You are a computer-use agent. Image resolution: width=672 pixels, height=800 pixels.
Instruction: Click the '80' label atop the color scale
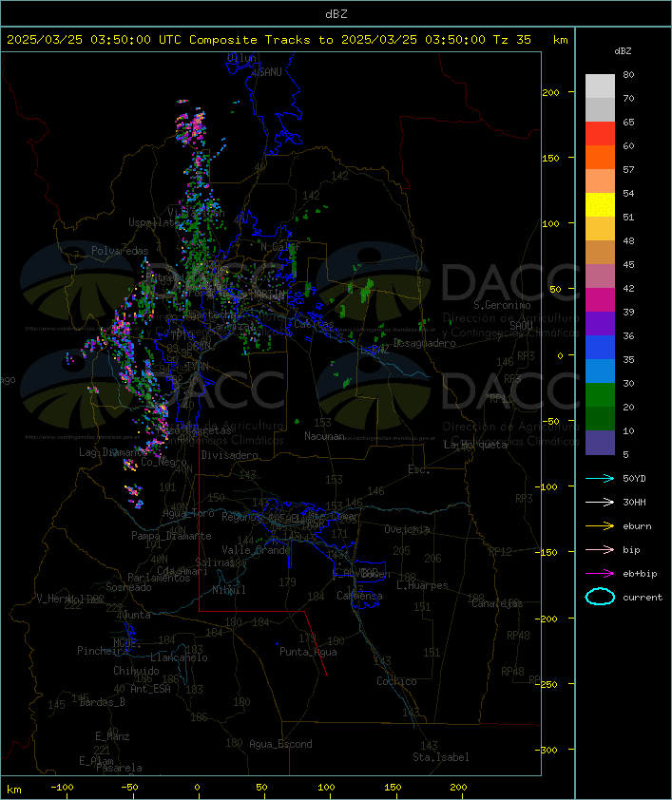[628, 74]
